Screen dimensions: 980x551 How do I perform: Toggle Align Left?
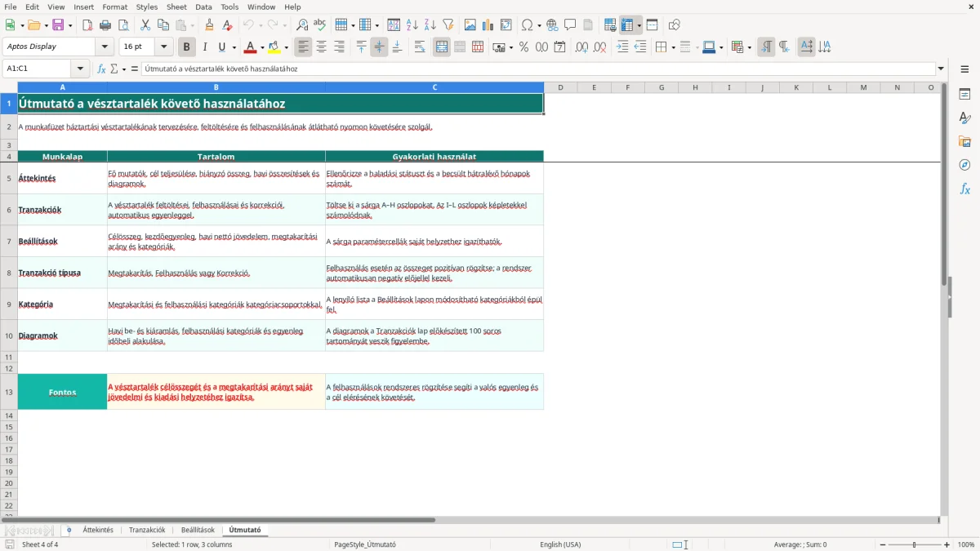pyautogui.click(x=303, y=47)
